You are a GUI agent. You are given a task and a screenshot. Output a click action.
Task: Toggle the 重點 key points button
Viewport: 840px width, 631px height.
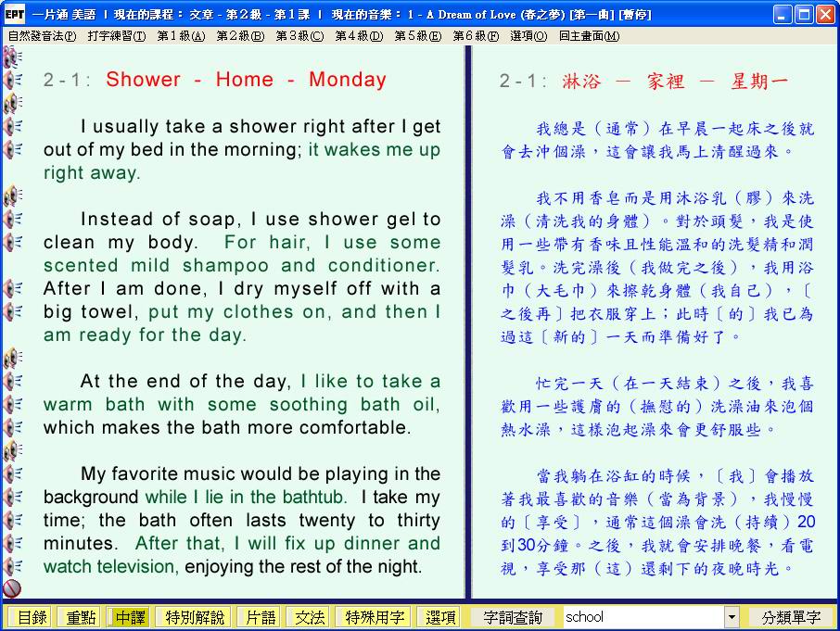(79, 617)
